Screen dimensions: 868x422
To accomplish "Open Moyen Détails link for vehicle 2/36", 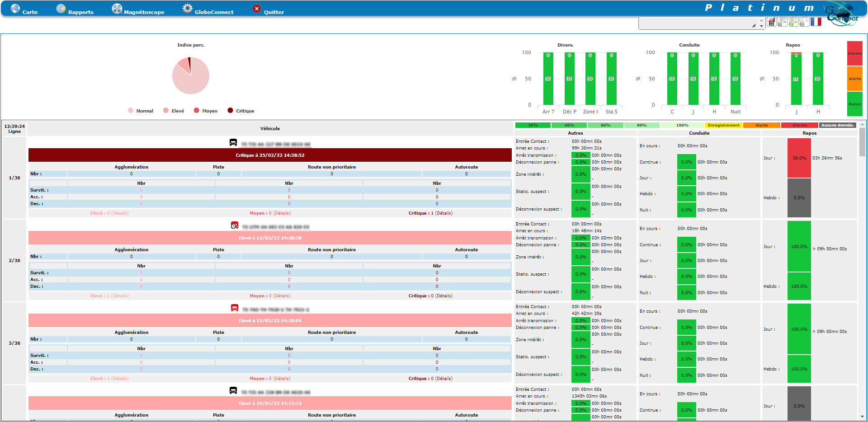I will (x=282, y=296).
